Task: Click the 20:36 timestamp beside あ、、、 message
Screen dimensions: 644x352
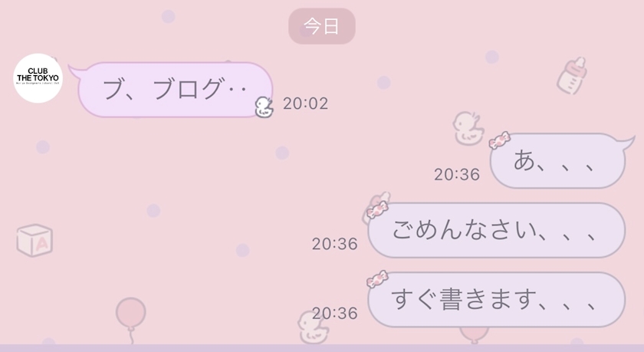Action: [x=457, y=175]
